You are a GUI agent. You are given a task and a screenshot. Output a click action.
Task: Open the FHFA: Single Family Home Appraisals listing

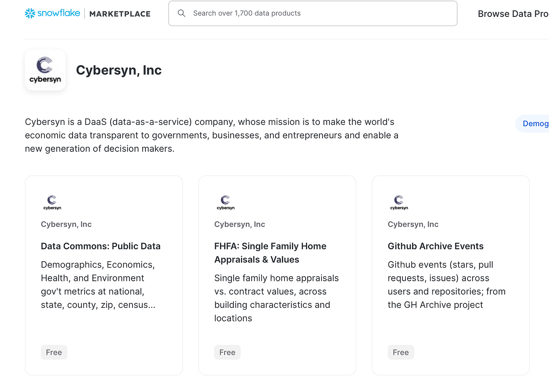pyautogui.click(x=270, y=252)
